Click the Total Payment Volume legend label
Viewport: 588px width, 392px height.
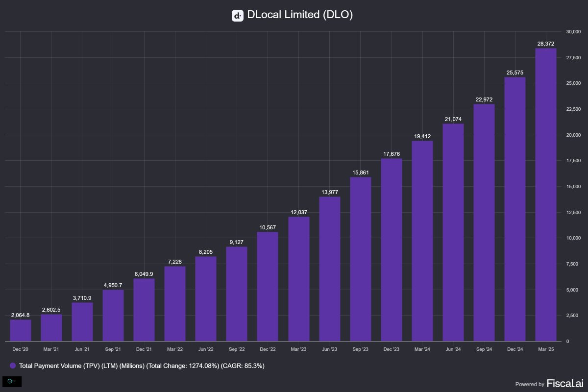tap(142, 366)
